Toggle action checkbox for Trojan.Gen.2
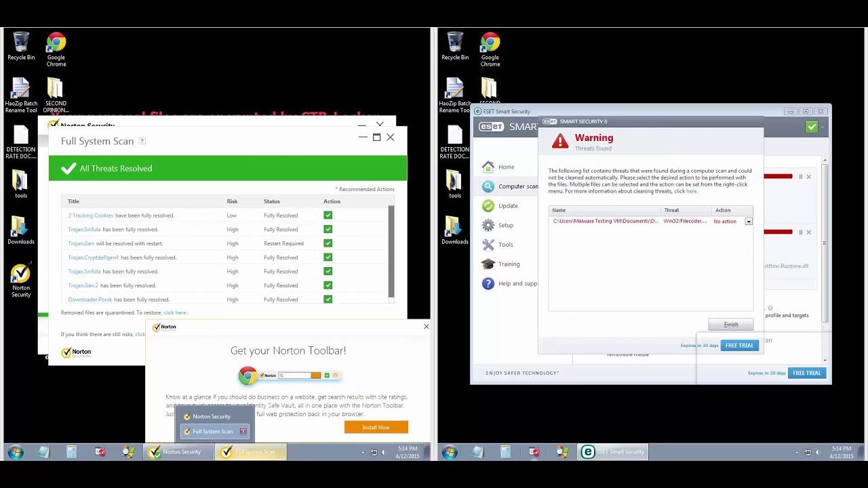The image size is (868, 488). coord(328,285)
